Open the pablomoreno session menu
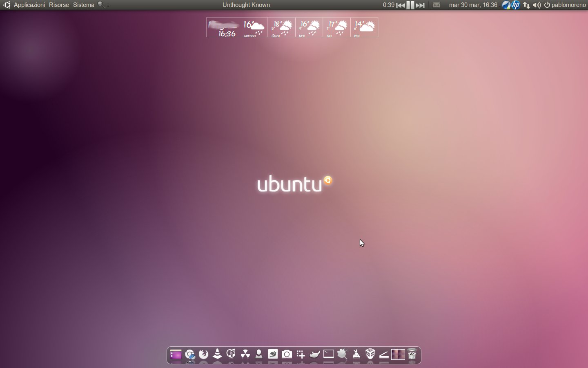The height and width of the screenshot is (368, 588). [x=565, y=5]
